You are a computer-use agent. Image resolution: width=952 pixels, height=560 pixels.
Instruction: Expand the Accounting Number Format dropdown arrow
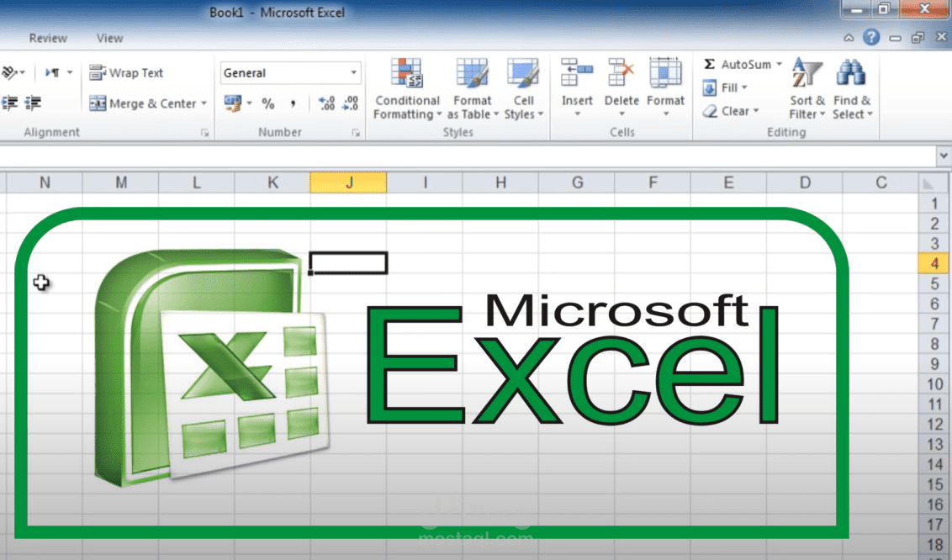(250, 103)
